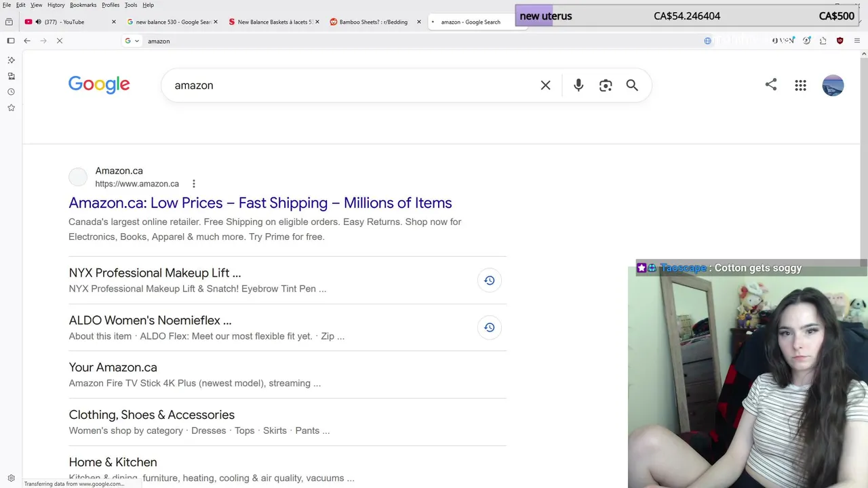Switch to the YouTube tab
868x488 pixels.
click(x=71, y=22)
